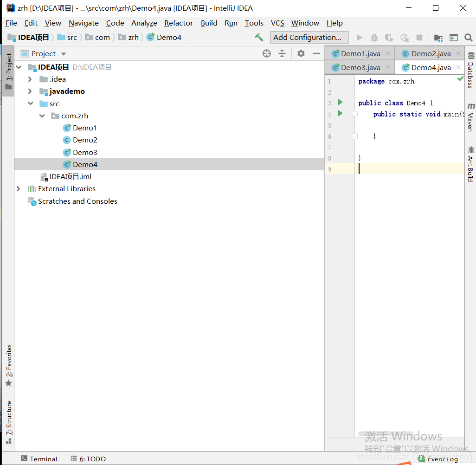Open the Refactor menu
Viewport: 476px width, 465px height.
coord(179,23)
